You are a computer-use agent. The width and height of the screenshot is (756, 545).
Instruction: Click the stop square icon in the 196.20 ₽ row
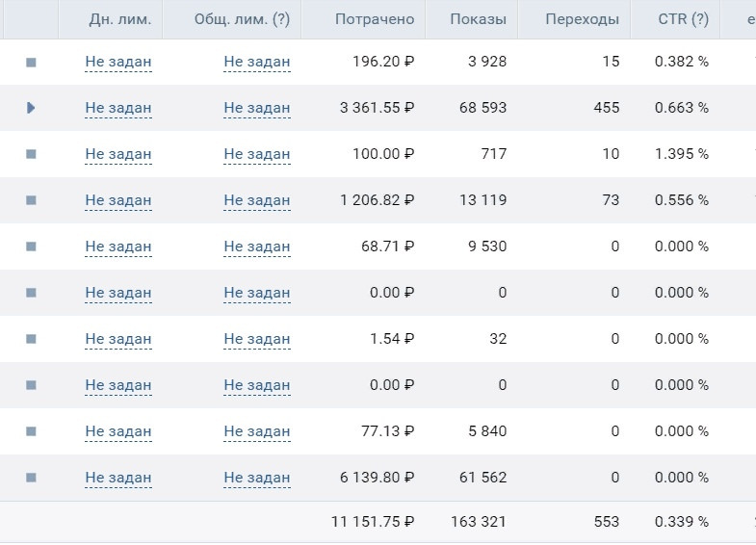[x=31, y=63]
